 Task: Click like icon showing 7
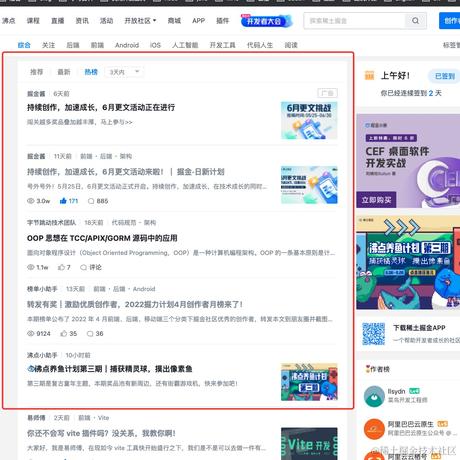[61, 267]
